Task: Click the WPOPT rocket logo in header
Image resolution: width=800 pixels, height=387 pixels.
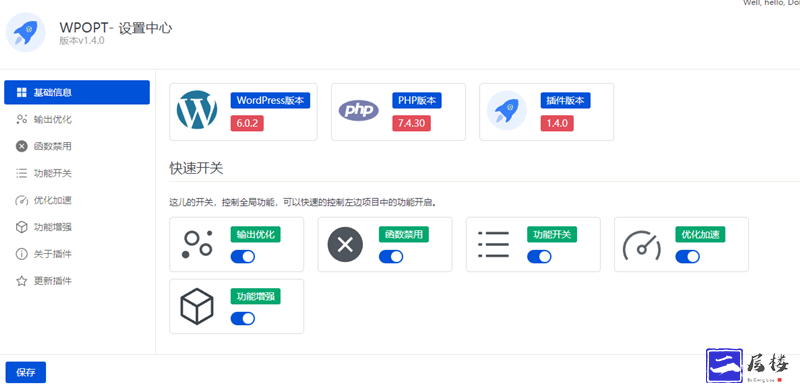Action: click(26, 32)
